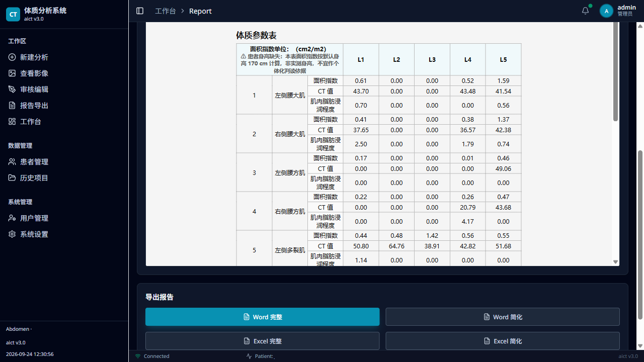644x362 pixels.
Task: Export with Word 完整 button
Action: click(263, 317)
